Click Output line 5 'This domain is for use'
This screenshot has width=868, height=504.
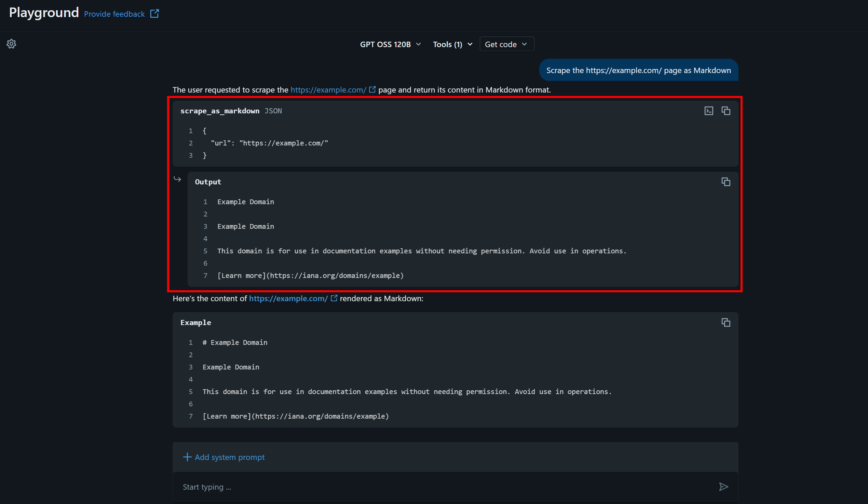coord(422,251)
